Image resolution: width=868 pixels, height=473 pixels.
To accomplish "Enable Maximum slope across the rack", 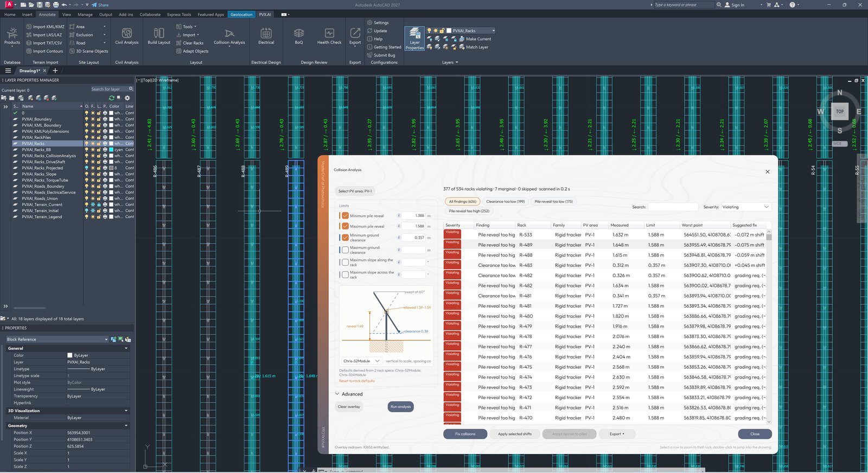I will point(345,274).
